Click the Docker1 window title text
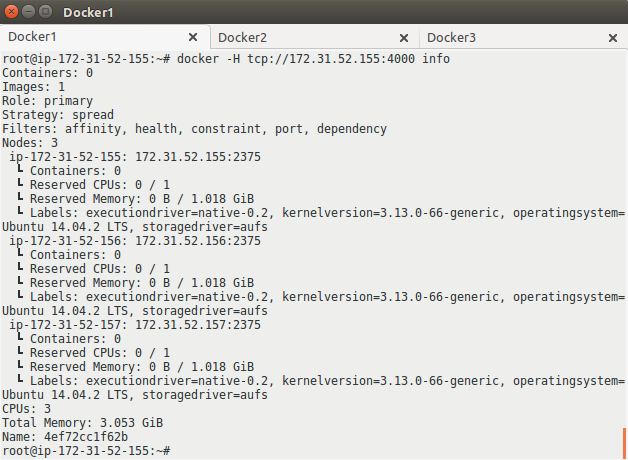 [88, 12]
